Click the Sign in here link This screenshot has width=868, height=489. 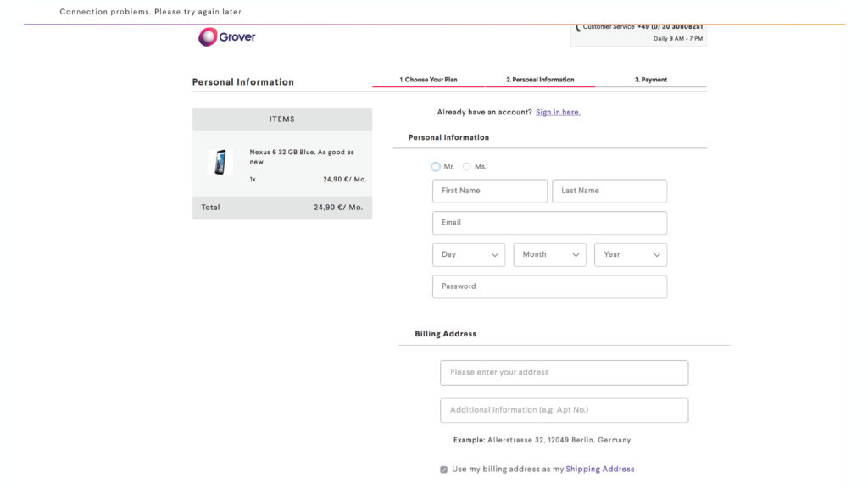tap(558, 113)
